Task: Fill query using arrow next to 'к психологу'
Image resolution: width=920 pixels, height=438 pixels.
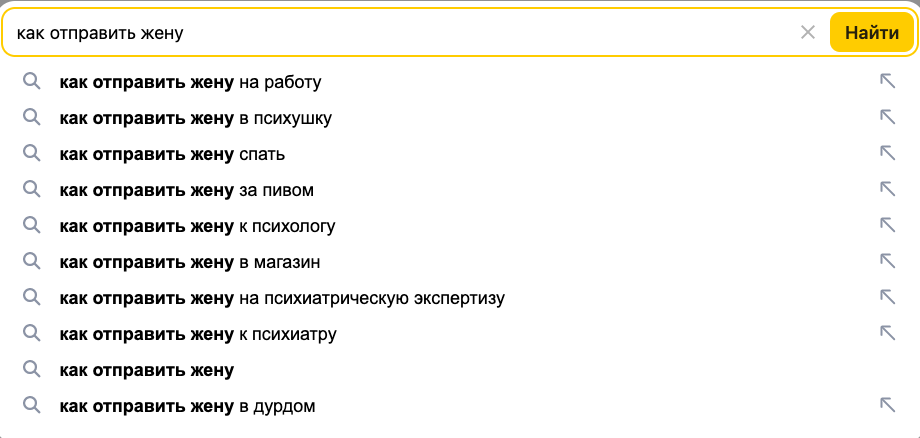Action: 888,225
